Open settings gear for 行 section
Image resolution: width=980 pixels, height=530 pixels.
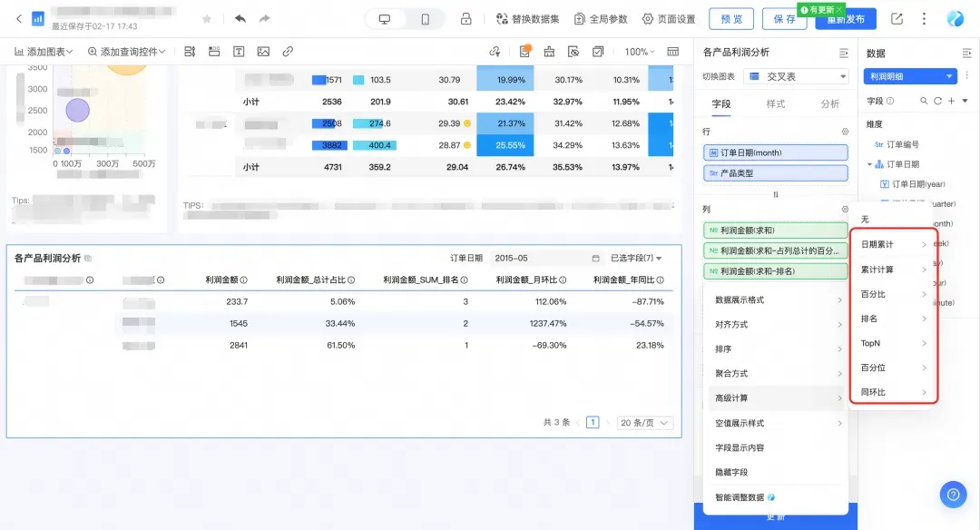click(x=845, y=132)
